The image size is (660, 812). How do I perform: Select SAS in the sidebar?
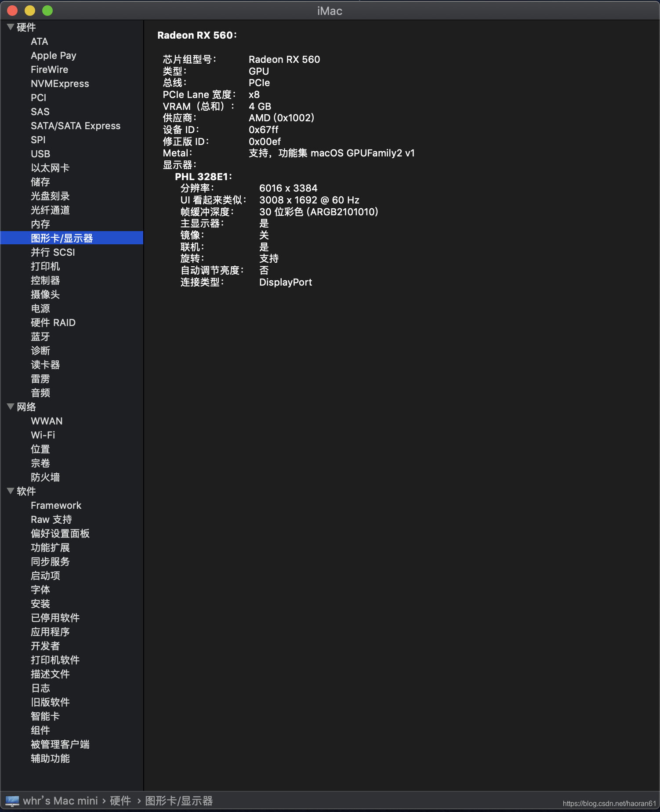click(40, 112)
